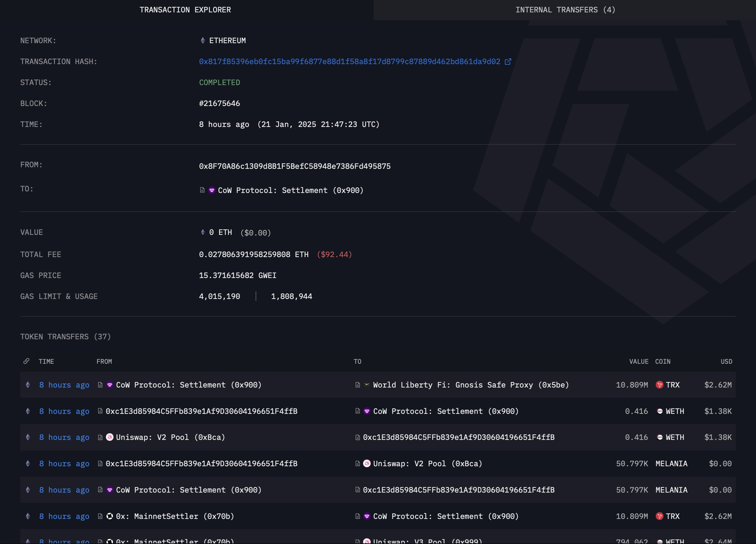Switch to the Transaction Explorer tab
Screen dimensions: 756x544
tap(185, 10)
